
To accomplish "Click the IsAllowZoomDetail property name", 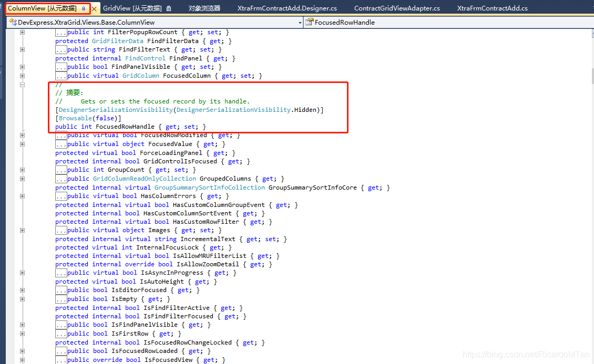I will (208, 264).
